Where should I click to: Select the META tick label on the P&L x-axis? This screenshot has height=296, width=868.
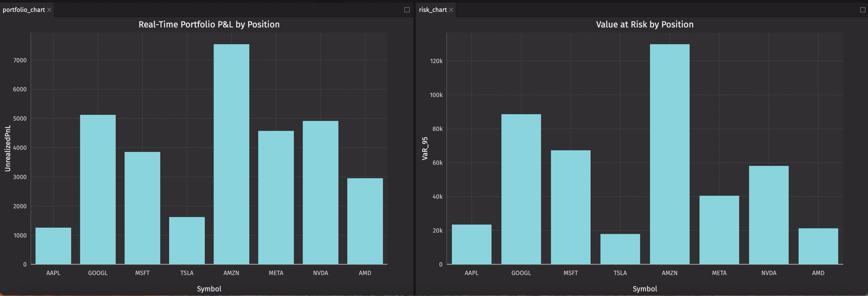[x=276, y=273]
